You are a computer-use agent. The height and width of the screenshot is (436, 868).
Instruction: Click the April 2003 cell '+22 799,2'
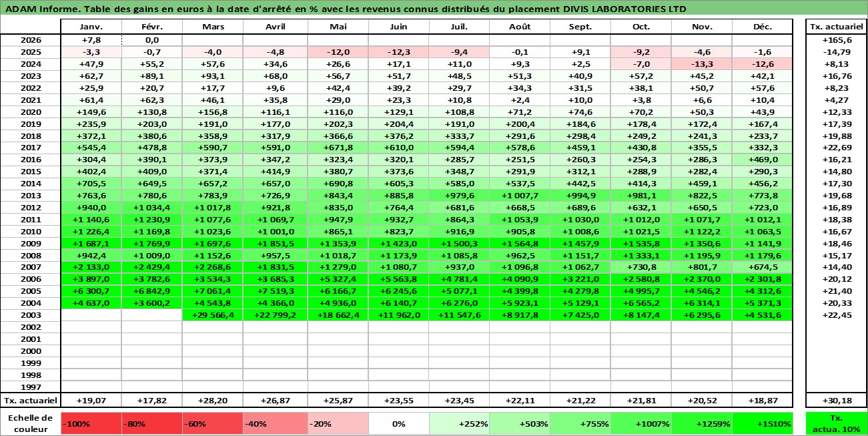(275, 315)
